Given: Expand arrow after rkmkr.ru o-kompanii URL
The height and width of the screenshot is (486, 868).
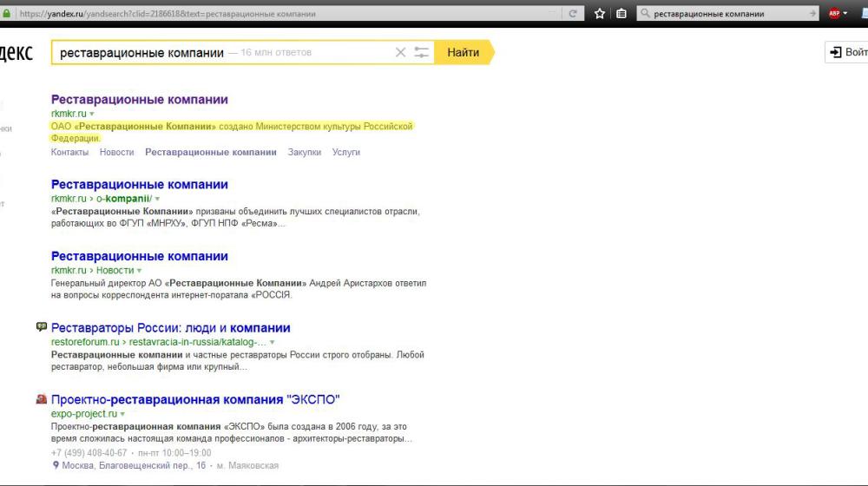Looking at the screenshot, I should 158,199.
